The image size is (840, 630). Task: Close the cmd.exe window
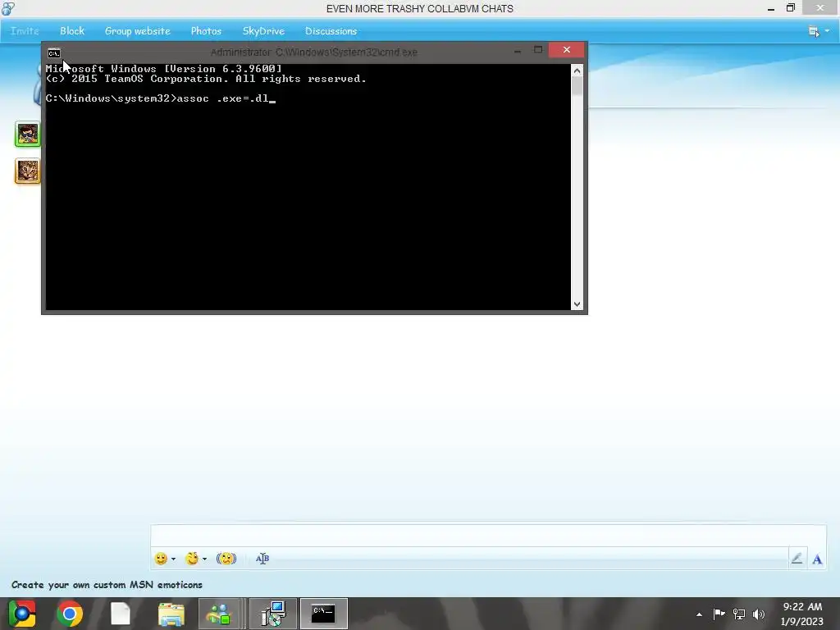(x=567, y=50)
